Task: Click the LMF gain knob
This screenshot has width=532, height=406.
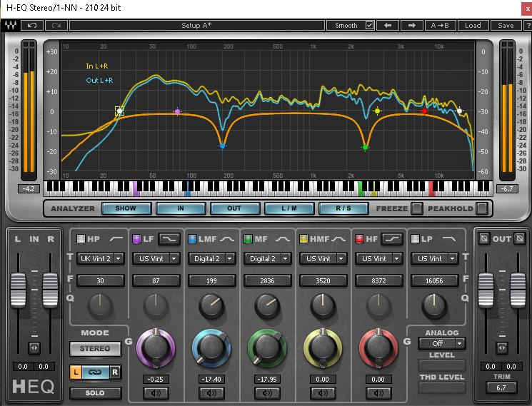Action: [211, 348]
